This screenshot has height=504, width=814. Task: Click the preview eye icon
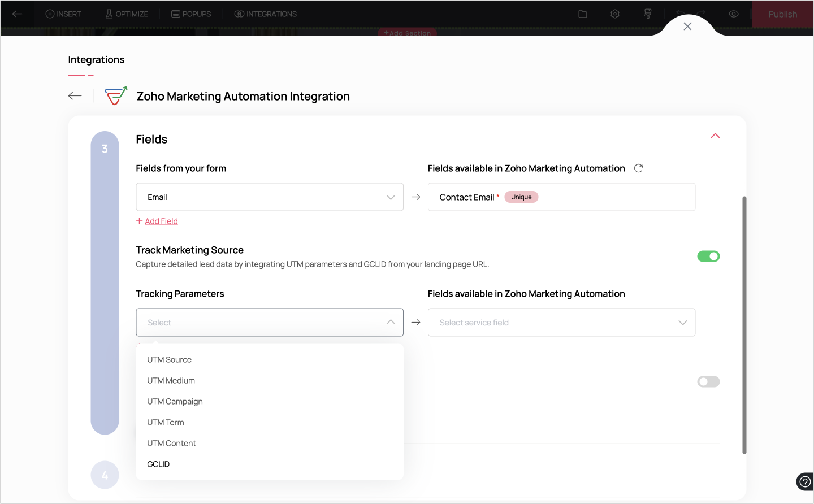click(734, 14)
